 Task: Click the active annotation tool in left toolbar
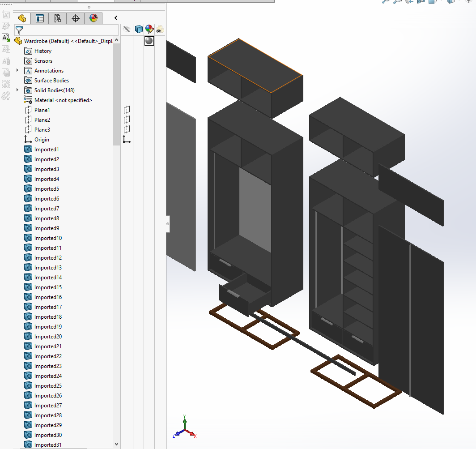click(x=6, y=38)
